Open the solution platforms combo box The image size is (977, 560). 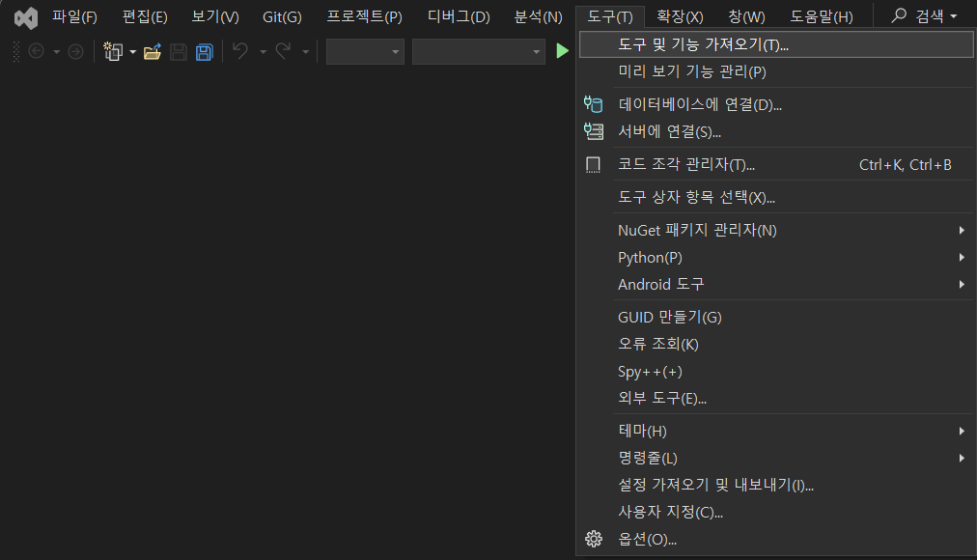(479, 52)
